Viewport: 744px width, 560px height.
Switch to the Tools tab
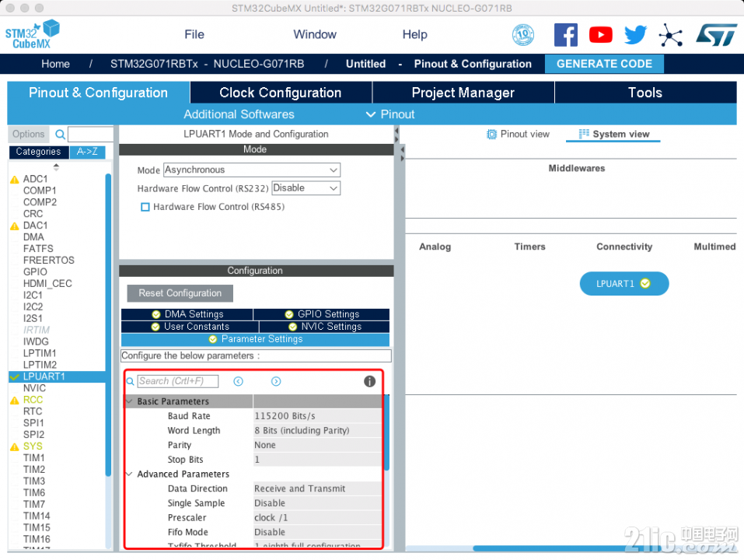click(x=645, y=93)
